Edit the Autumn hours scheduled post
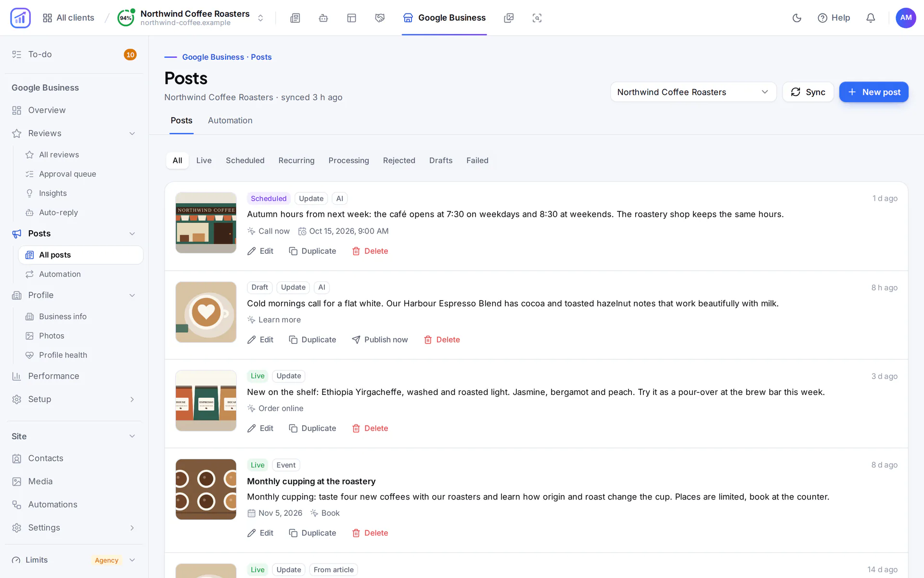924x578 pixels. point(260,251)
